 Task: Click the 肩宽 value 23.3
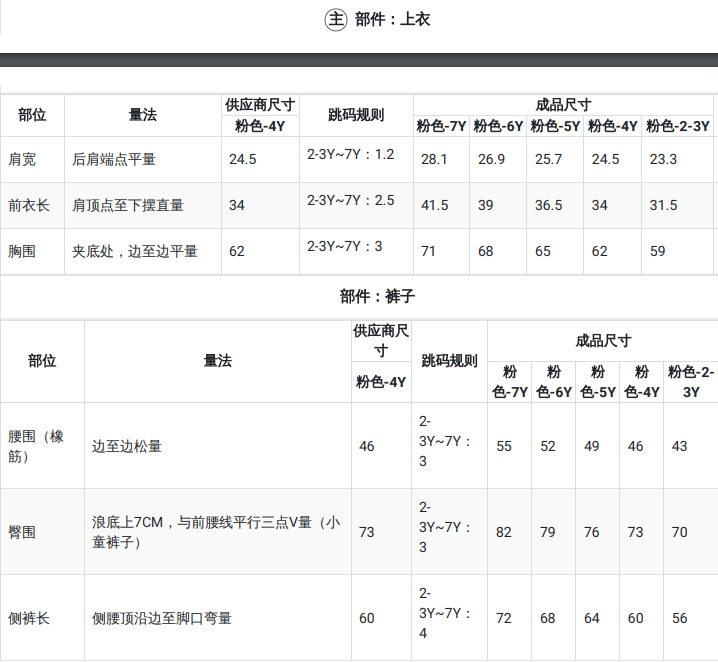663,159
